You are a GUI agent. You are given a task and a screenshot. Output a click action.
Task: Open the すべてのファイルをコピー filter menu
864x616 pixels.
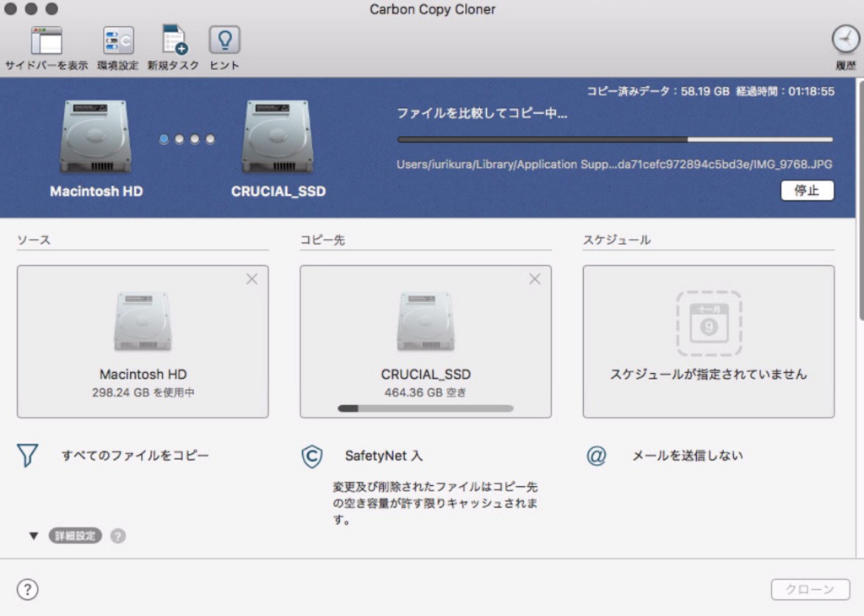pyautogui.click(x=135, y=456)
